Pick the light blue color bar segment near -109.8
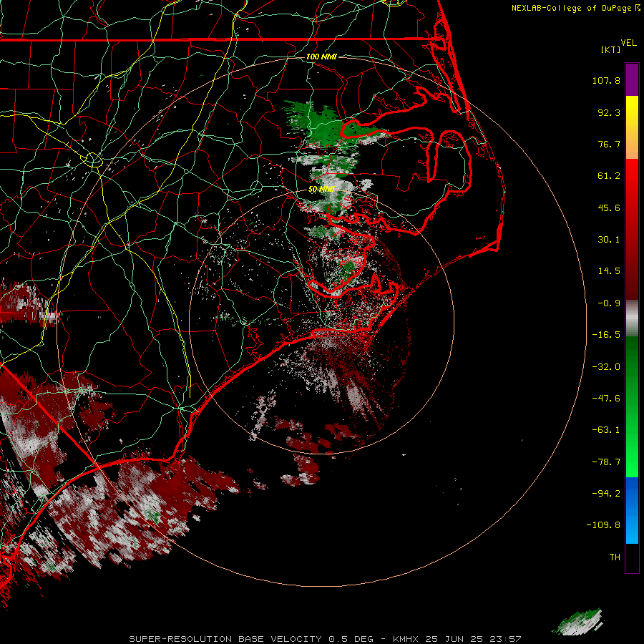The image size is (644, 644). (632, 528)
